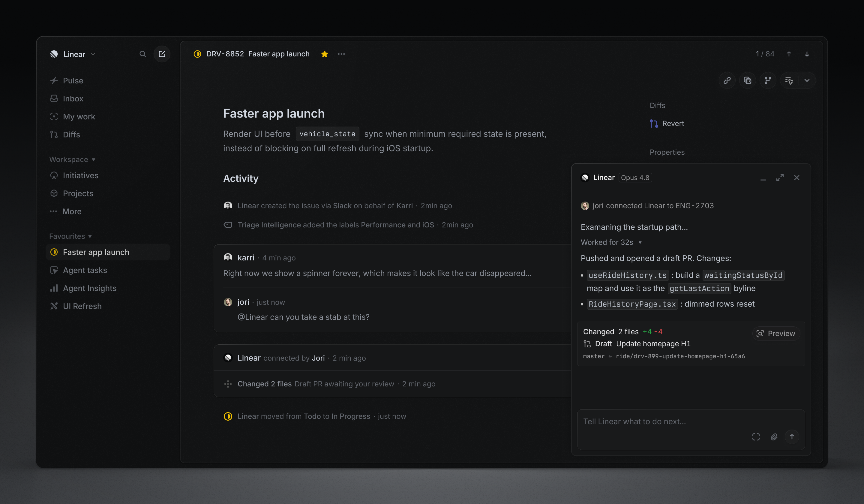Screen dimensions: 864x504
Task: Open Changed 2 files activity row
Action: 393,384
